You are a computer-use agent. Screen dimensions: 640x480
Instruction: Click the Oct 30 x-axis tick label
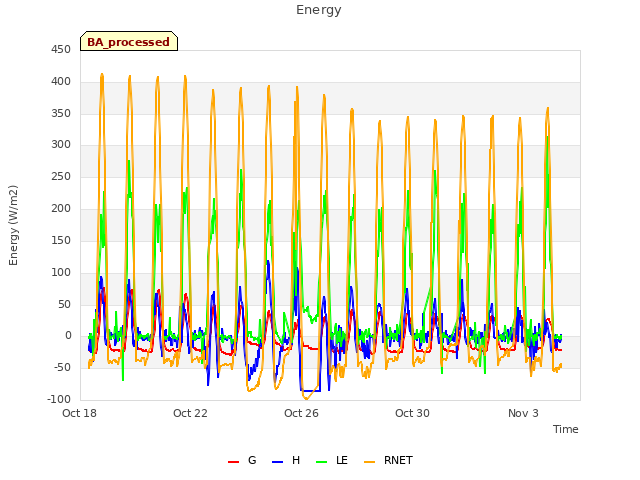pos(412,413)
